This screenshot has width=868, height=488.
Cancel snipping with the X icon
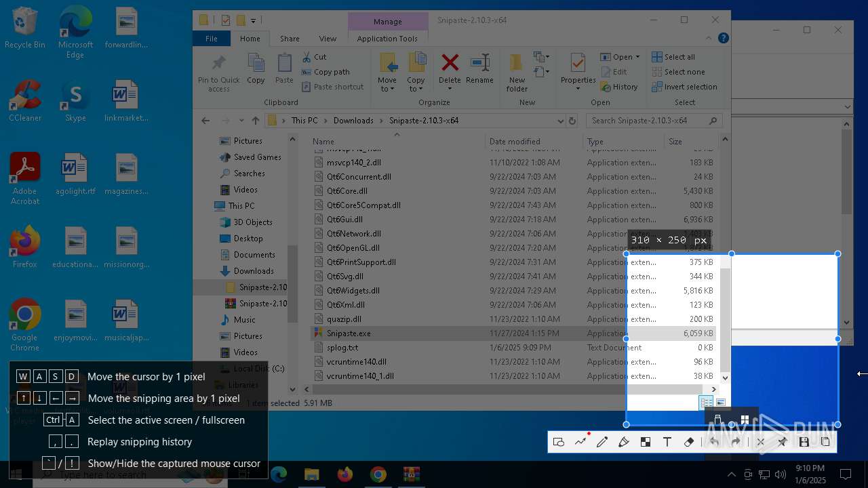pos(760,442)
